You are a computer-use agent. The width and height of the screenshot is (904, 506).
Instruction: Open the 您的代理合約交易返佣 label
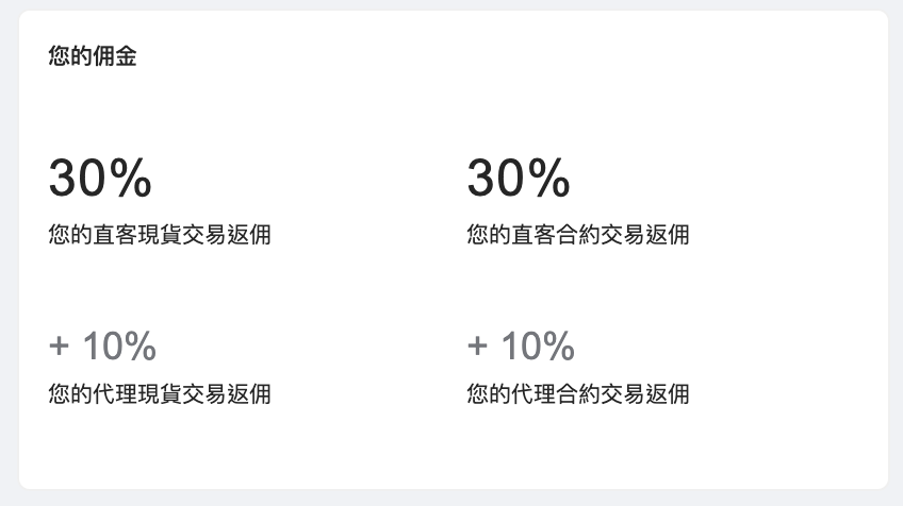[x=577, y=394]
